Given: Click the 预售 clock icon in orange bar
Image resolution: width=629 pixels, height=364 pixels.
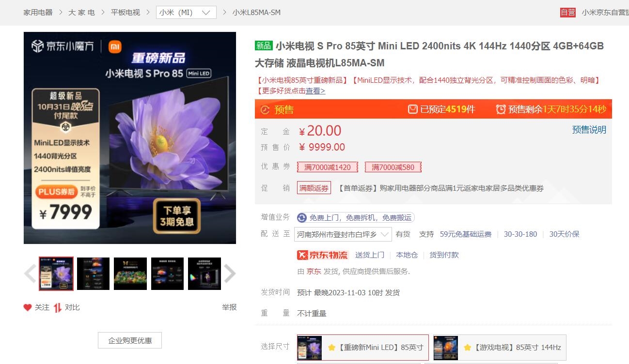Looking at the screenshot, I should click(x=265, y=109).
